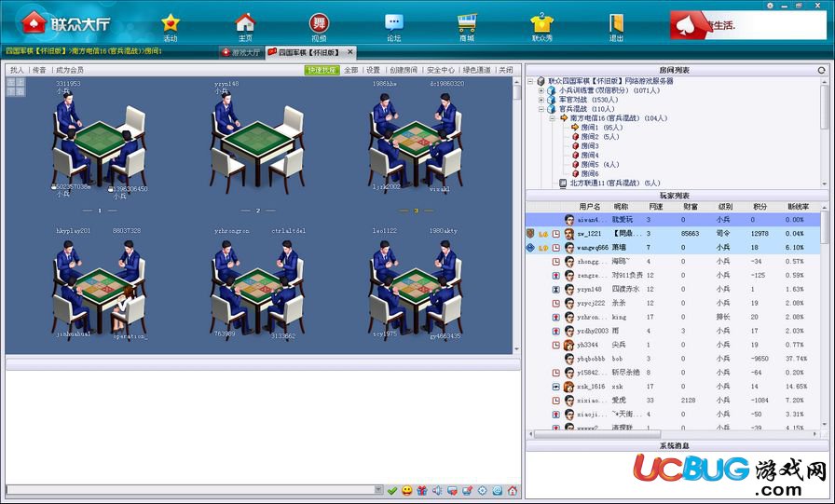This screenshot has width=835, height=504.
Task: Select player row wangwq666
Action: (674, 248)
